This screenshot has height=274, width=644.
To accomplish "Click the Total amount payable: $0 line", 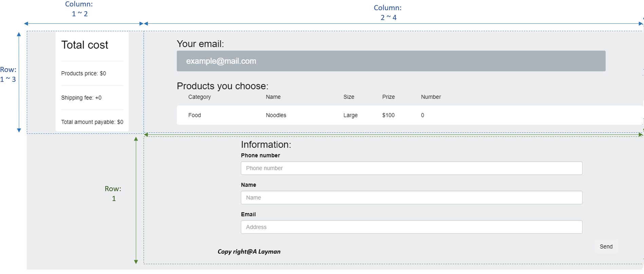I will coord(92,122).
